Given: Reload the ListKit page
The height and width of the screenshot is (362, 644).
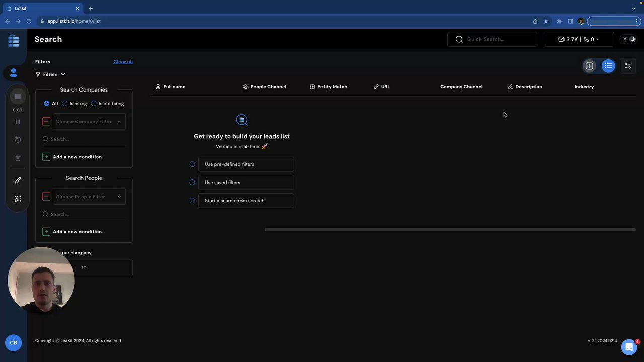Looking at the screenshot, I should click(x=29, y=21).
